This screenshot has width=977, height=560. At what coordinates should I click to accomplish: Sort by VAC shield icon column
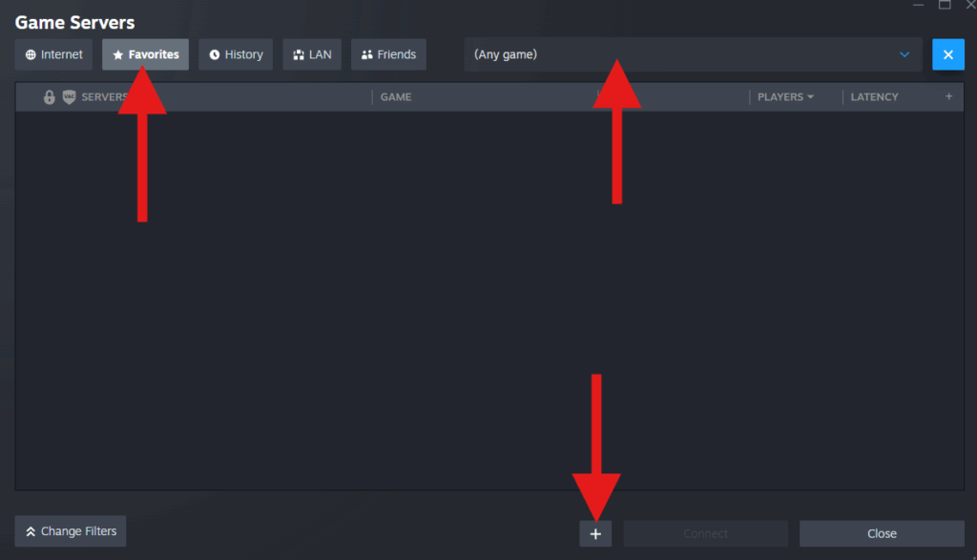[x=69, y=97]
